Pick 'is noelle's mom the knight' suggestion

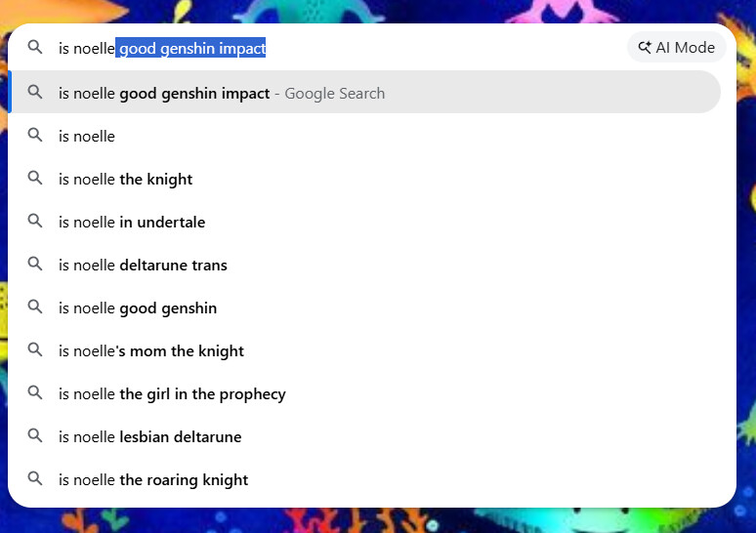365,350
